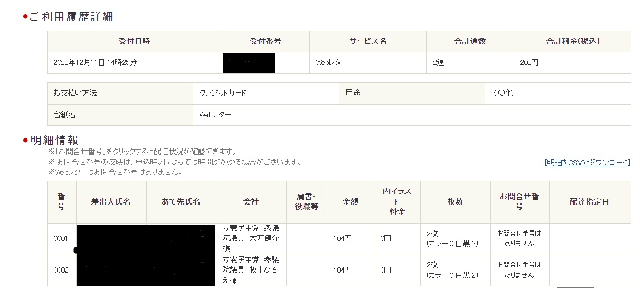Click the 明細をCSVでダウンロード link
The image size is (644, 288).
(x=587, y=163)
